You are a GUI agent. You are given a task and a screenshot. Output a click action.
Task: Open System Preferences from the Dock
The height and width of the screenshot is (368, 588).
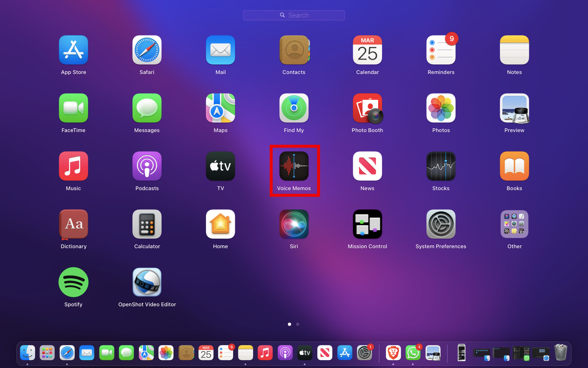(365, 353)
